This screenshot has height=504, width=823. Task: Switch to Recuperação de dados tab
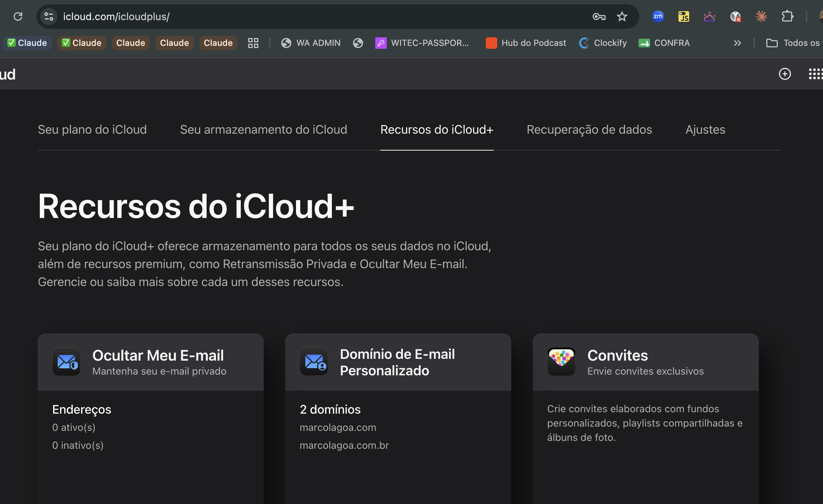coord(589,129)
